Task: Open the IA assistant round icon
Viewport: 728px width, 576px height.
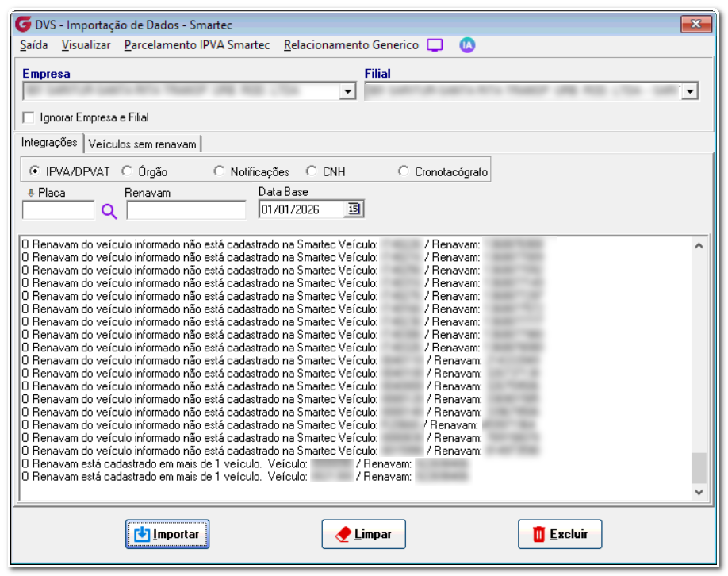Action: 467,45
